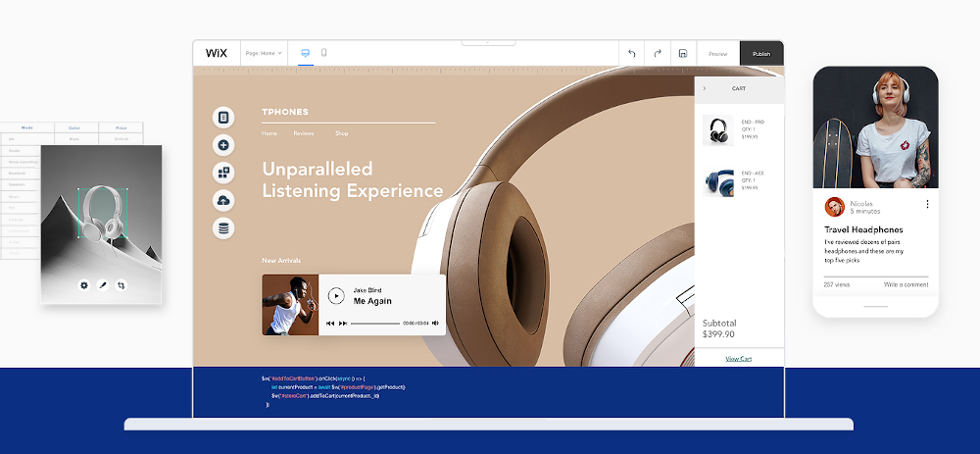
Task: Click the Undo arrow in top bar
Action: click(x=632, y=54)
